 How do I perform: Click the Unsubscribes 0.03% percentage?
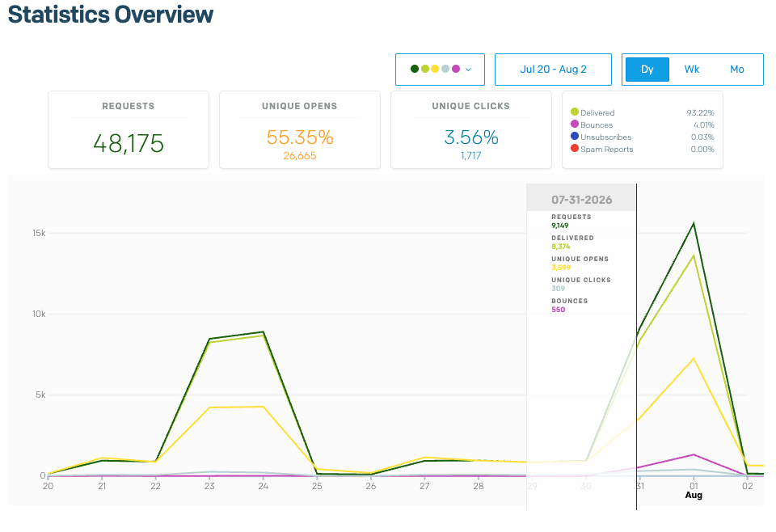702,137
